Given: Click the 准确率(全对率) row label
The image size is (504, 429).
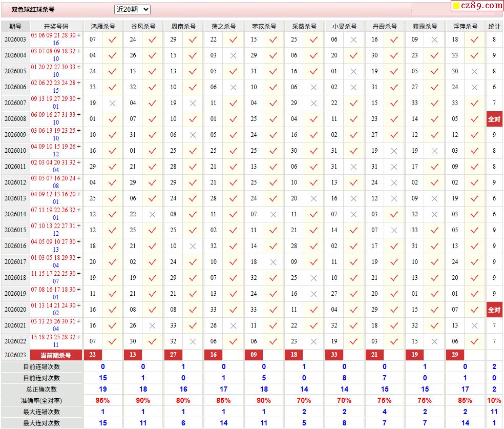Looking at the screenshot, I should click(x=41, y=400).
